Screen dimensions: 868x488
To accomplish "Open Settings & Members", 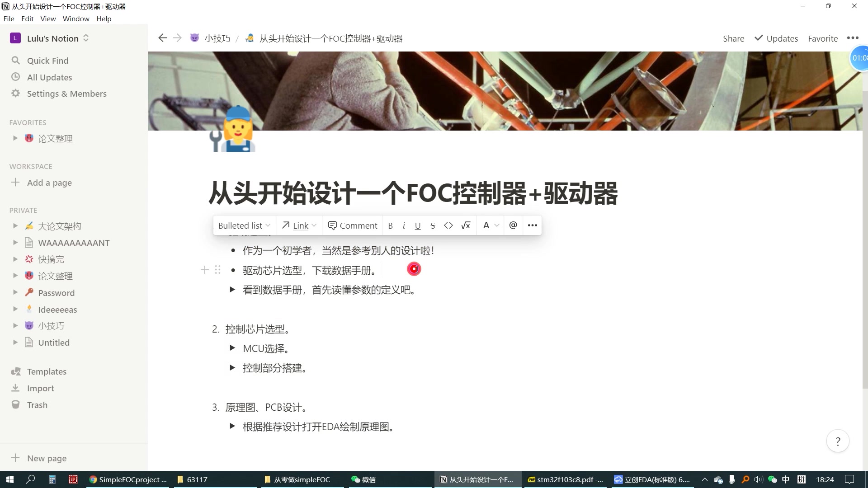I will (66, 94).
